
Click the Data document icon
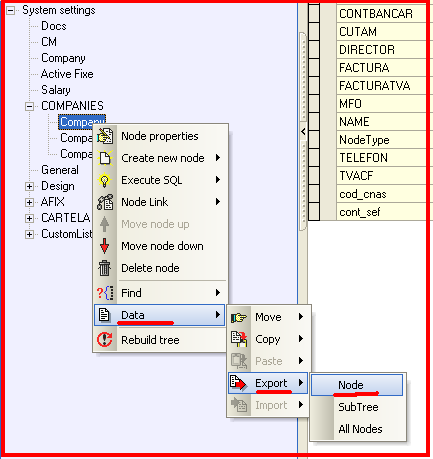(105, 315)
